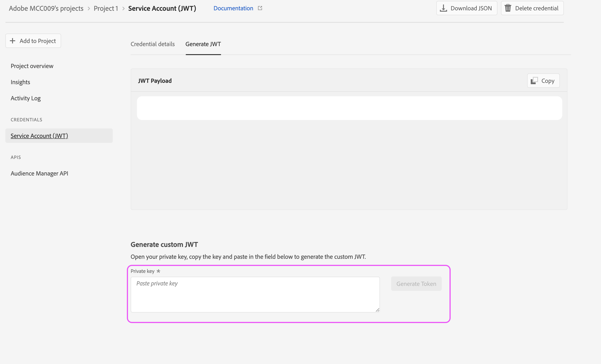601x364 pixels.
Task: Open the Documentation link
Action: (233, 8)
